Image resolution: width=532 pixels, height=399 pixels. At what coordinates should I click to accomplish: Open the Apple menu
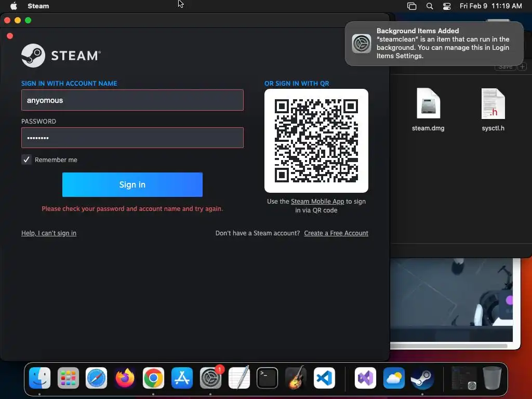pyautogui.click(x=14, y=6)
